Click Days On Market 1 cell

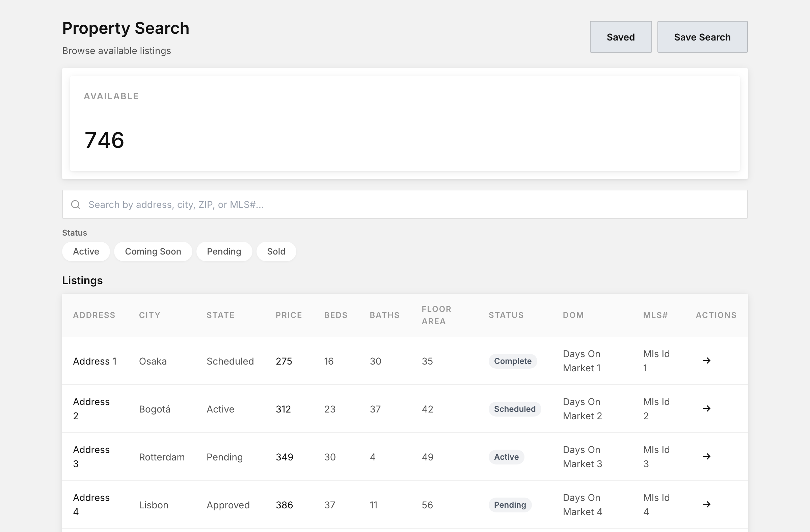pyautogui.click(x=582, y=361)
